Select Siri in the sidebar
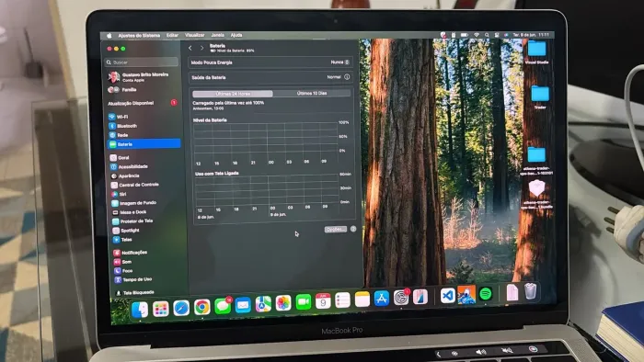This screenshot has width=644, height=362. click(x=145, y=194)
